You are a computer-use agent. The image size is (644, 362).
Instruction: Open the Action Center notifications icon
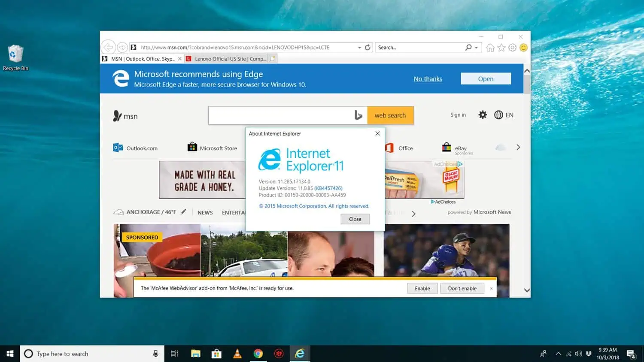pos(631,354)
